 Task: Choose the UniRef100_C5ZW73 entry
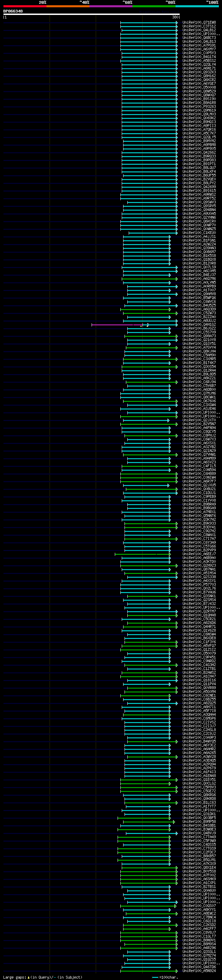point(199,313)
